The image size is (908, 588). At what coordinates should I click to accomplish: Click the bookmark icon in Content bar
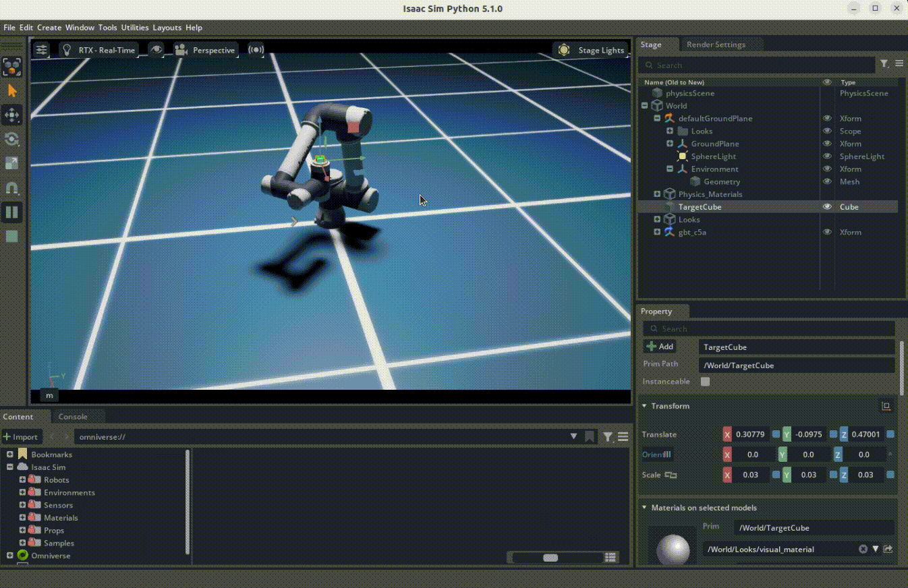[589, 437]
